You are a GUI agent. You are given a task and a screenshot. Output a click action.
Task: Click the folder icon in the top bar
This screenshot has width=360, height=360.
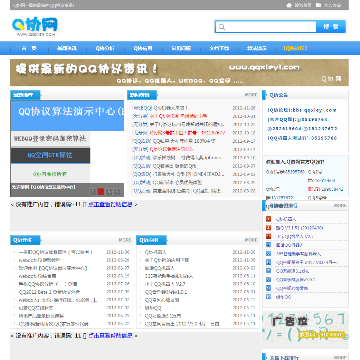pyautogui.click(x=318, y=5)
